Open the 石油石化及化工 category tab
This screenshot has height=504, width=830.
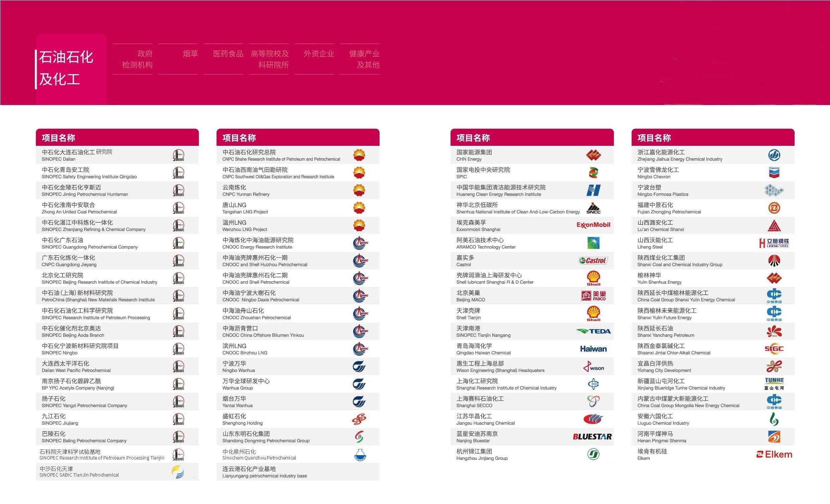click(x=71, y=69)
